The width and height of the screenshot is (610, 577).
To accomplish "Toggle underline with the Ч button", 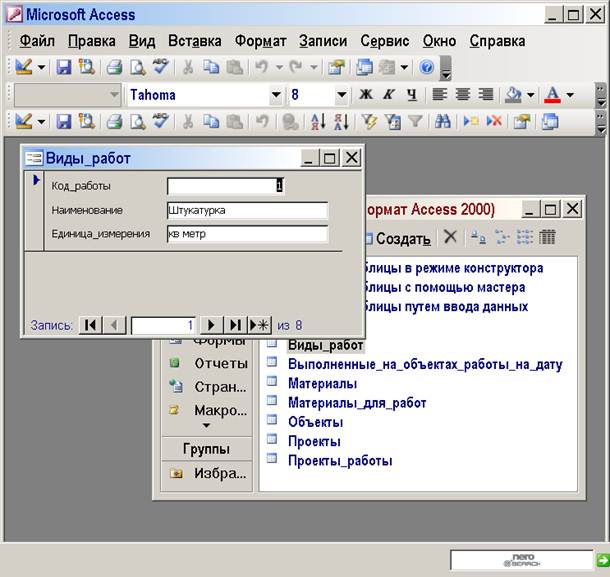I will pos(412,95).
